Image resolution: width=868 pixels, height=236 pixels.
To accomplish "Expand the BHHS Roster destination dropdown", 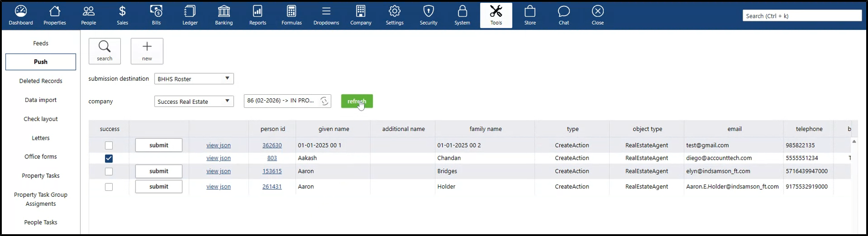I will tap(227, 79).
